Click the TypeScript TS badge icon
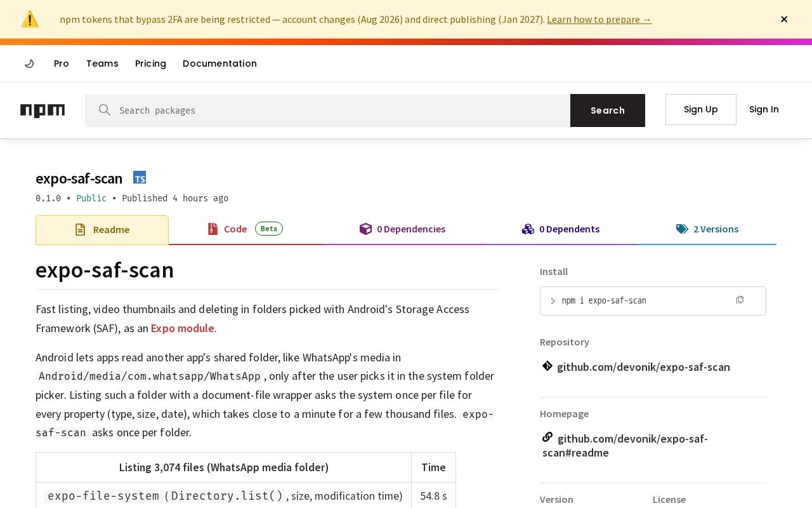 pos(140,178)
